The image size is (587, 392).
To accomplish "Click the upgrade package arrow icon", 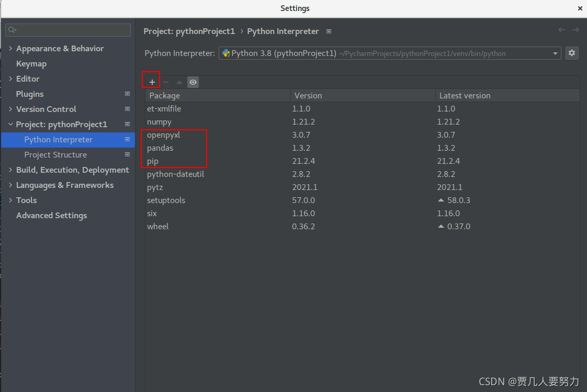I will pos(179,82).
